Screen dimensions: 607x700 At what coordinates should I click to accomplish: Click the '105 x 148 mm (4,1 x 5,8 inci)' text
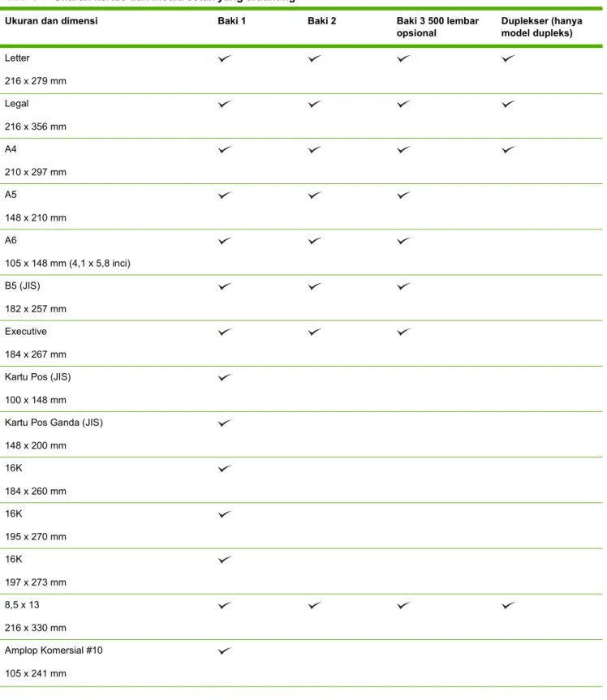click(x=67, y=264)
